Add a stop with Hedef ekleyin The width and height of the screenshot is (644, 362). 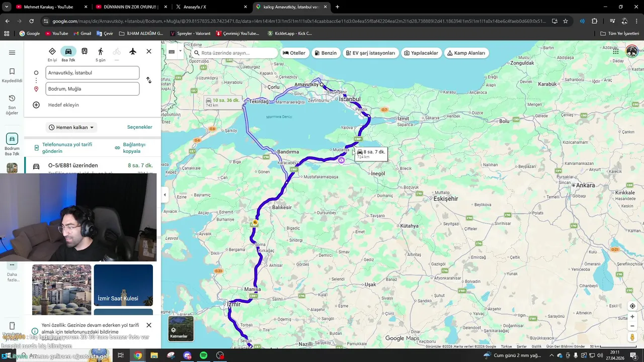coord(63,105)
